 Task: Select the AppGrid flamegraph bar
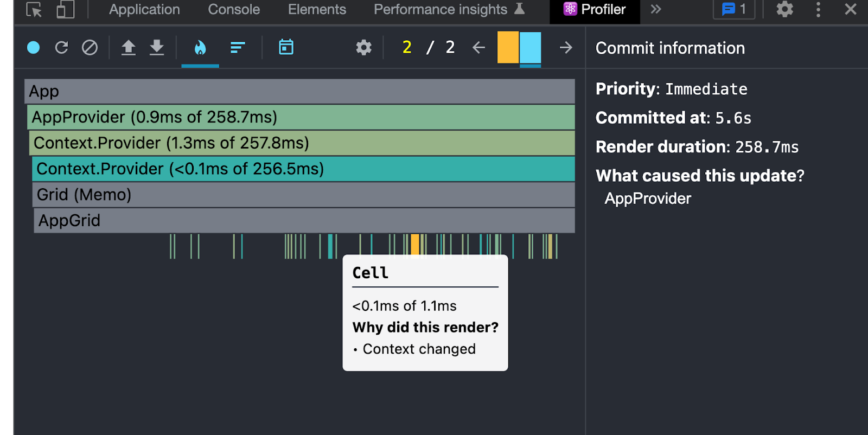click(304, 221)
